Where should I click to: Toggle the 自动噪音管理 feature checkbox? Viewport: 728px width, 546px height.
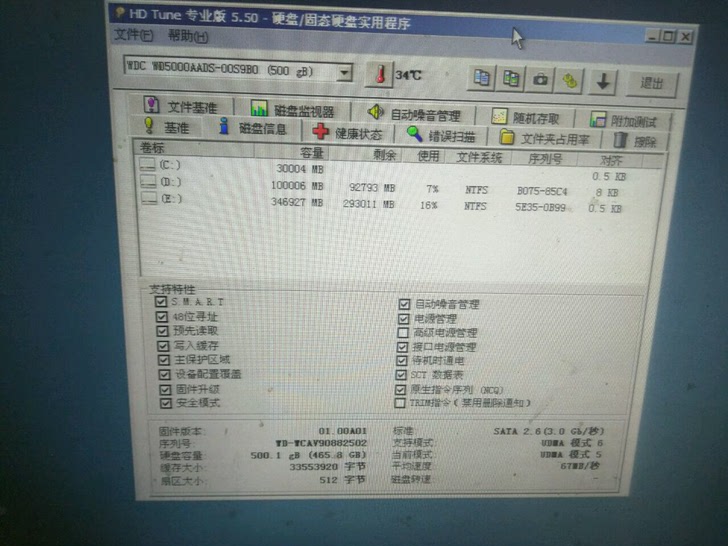click(x=404, y=304)
